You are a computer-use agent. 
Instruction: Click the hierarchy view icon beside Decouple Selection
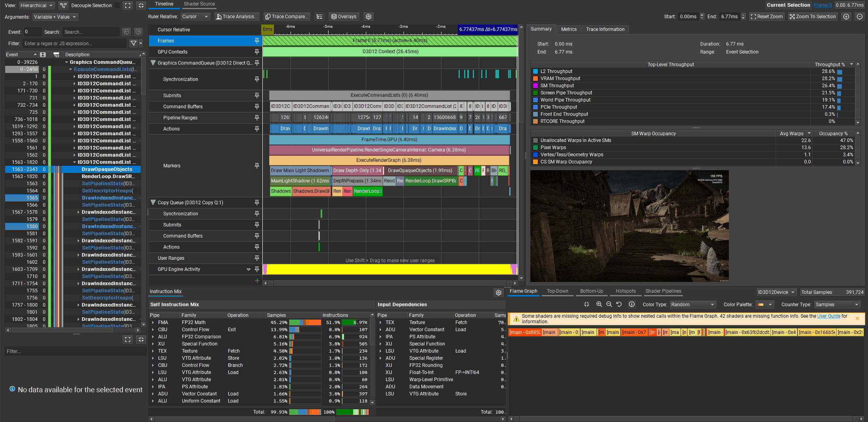coord(63,6)
